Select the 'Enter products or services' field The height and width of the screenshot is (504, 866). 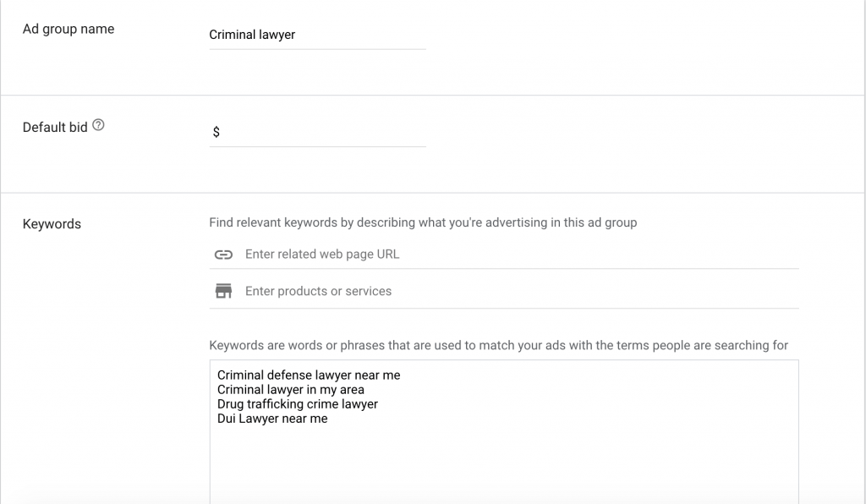516,292
